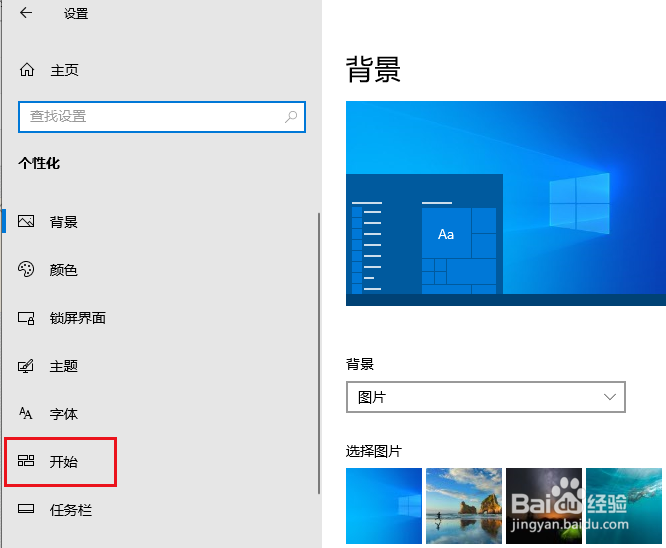
Task: Click the 任务栏 taskbar icon
Action: (x=26, y=509)
